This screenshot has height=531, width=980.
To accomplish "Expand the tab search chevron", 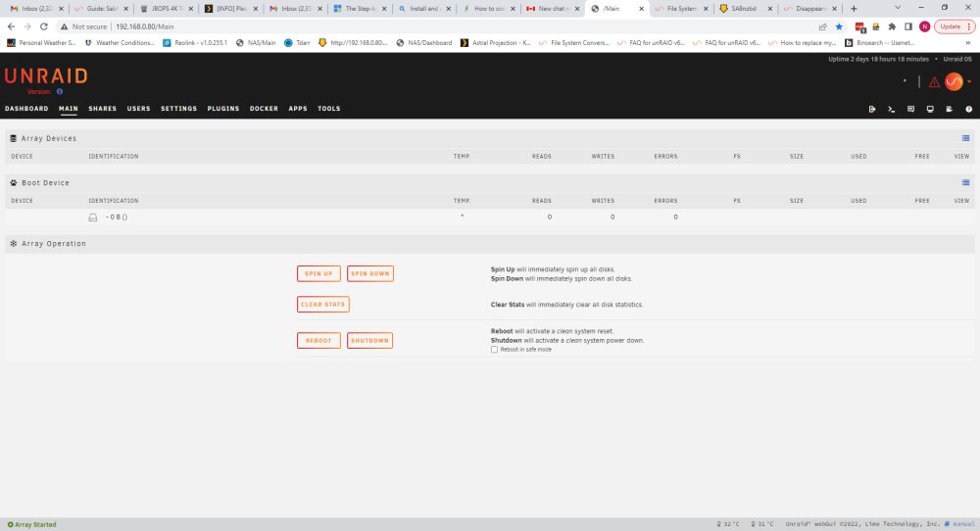I will (898, 8).
